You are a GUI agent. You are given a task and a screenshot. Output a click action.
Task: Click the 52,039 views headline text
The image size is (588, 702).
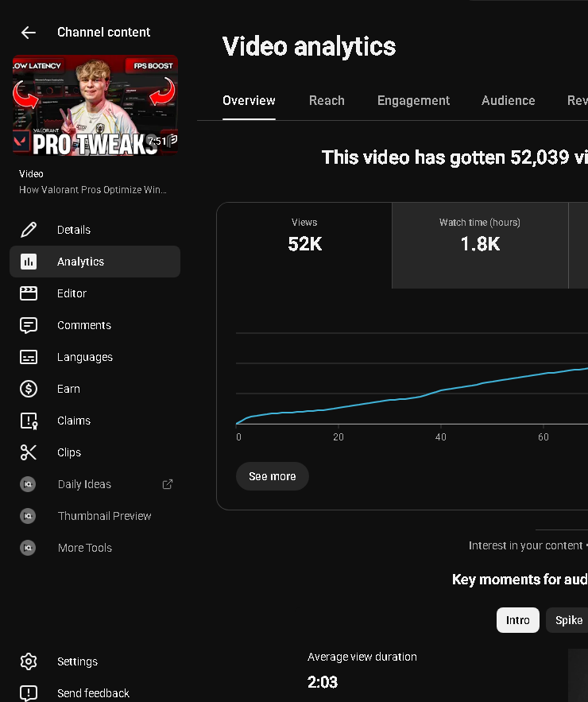455,157
